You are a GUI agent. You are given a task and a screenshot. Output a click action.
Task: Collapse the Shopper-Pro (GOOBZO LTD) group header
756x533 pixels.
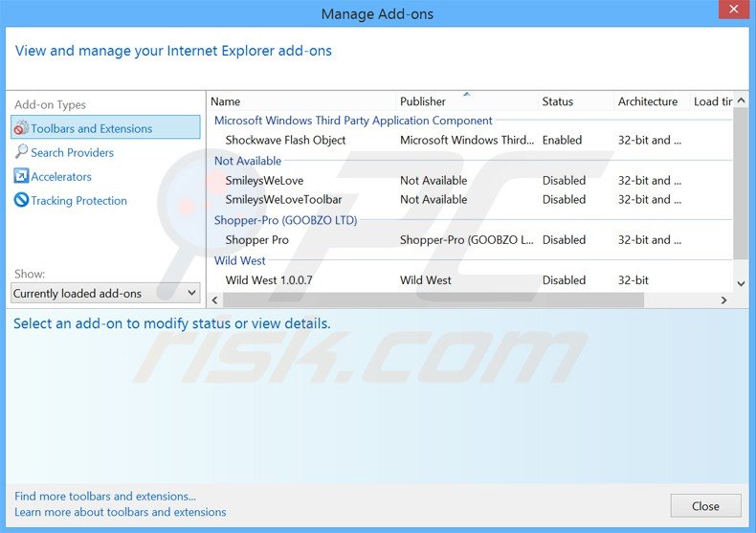coord(285,220)
